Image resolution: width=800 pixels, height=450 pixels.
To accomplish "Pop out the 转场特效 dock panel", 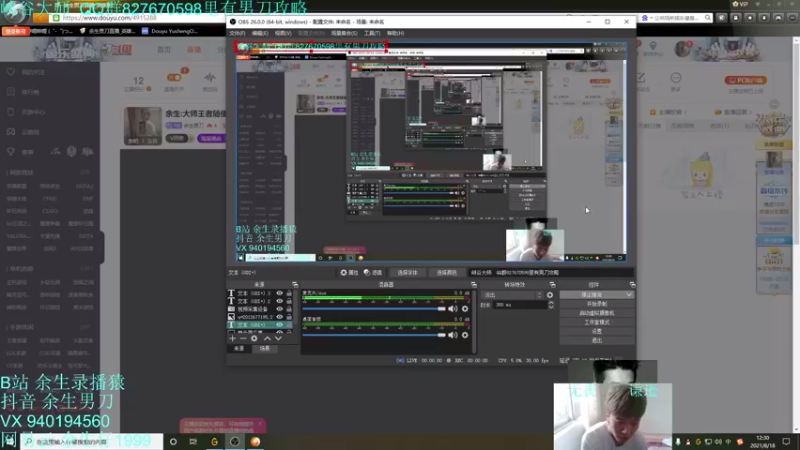I will coord(553,285).
